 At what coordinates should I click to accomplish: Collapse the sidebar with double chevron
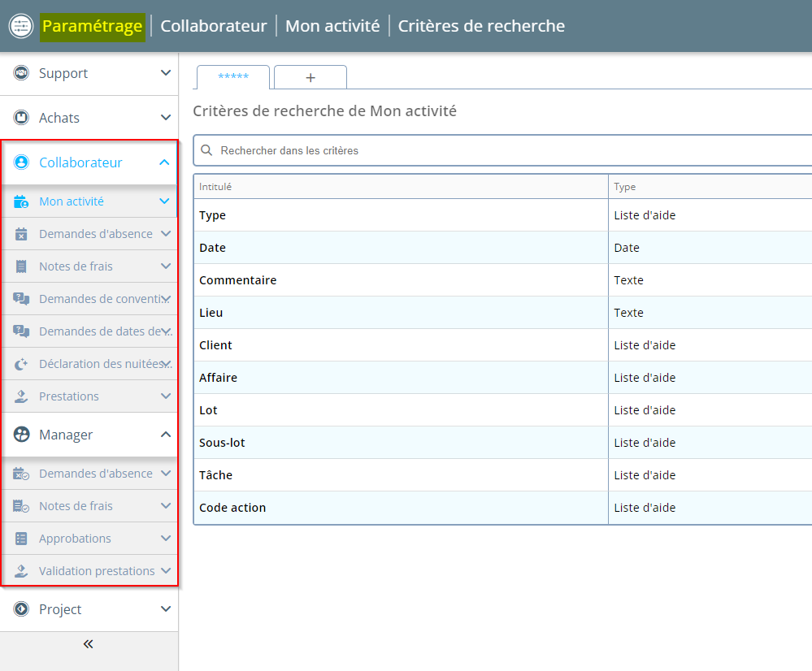point(89,644)
